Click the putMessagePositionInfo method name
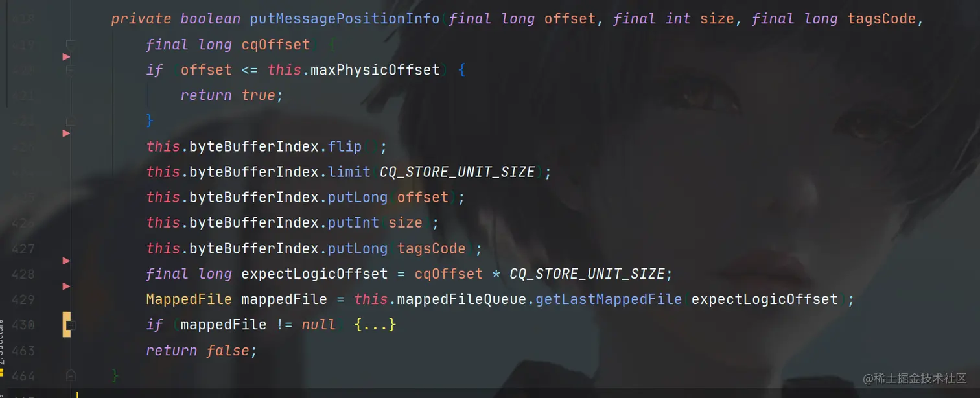This screenshot has width=980, height=398. (345, 18)
